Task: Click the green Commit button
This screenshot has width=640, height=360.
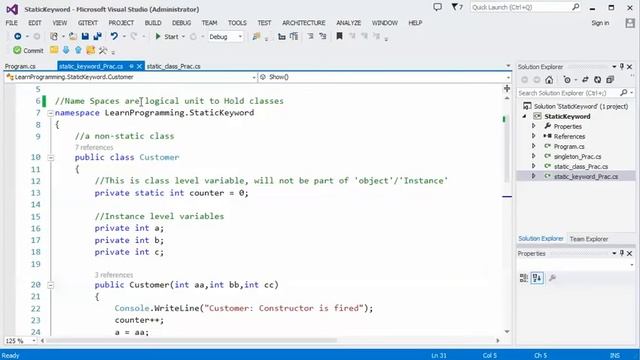Action: pyautogui.click(x=28, y=51)
